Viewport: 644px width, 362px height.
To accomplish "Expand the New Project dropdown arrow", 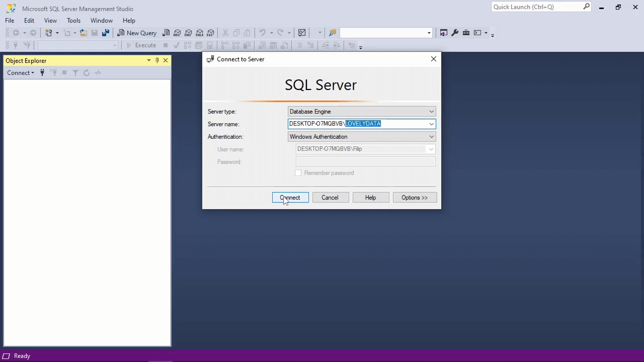I will pos(57,33).
